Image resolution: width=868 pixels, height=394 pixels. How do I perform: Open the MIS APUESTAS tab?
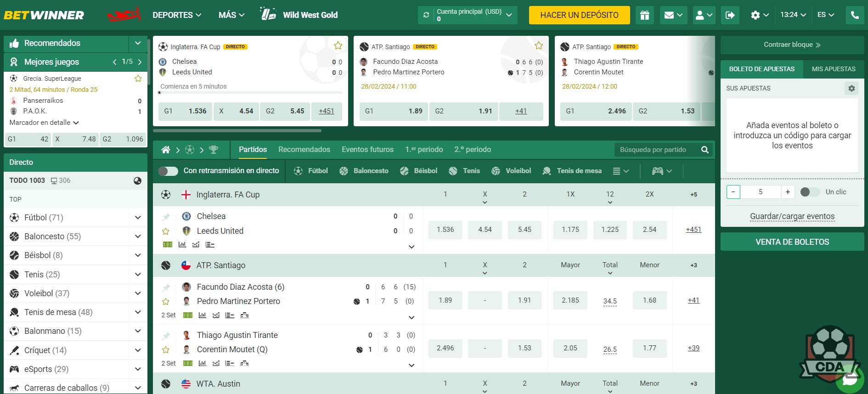[834, 69]
